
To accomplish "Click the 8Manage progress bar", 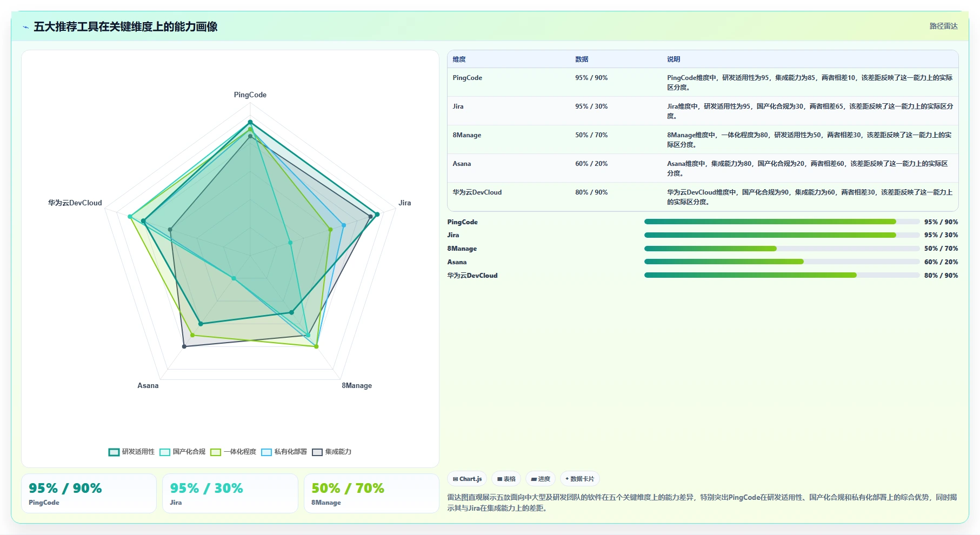I will click(782, 249).
